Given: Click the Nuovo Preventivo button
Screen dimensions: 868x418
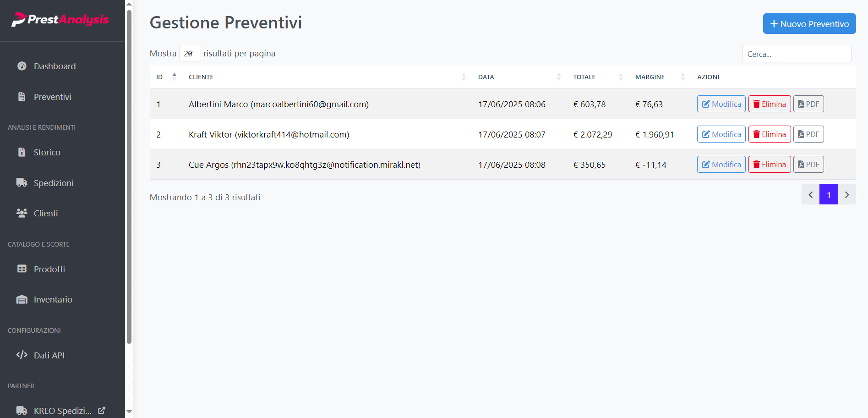Looking at the screenshot, I should click(x=809, y=24).
